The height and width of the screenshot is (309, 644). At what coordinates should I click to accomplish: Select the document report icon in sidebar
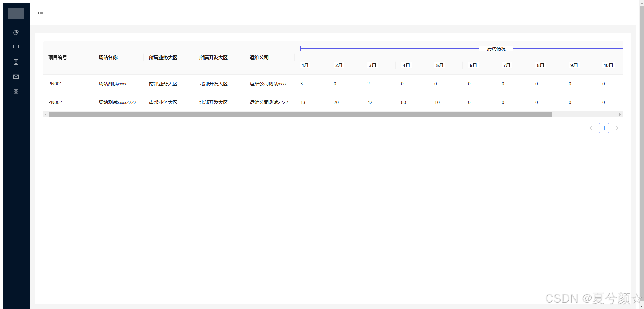click(x=16, y=62)
